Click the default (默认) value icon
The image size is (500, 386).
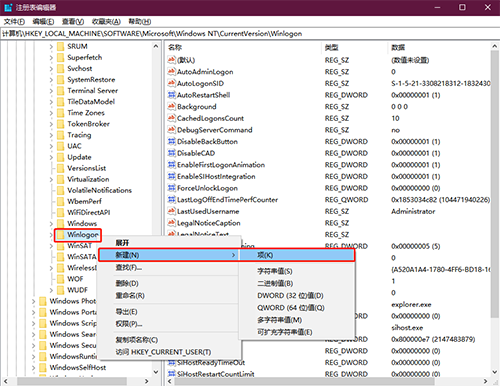coord(171,60)
